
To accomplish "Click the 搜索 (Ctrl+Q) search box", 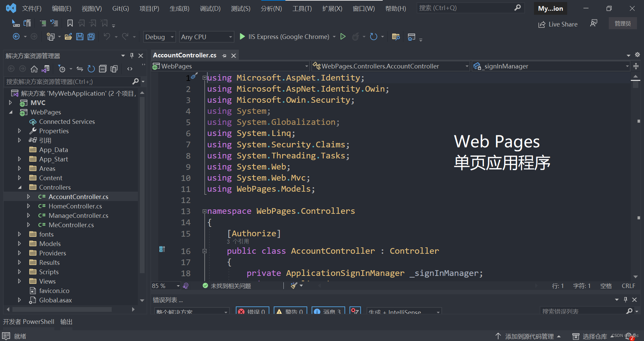I will pos(471,8).
